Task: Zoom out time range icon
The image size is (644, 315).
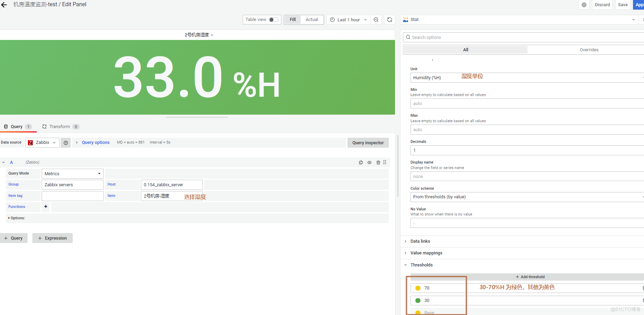Action: (376, 20)
